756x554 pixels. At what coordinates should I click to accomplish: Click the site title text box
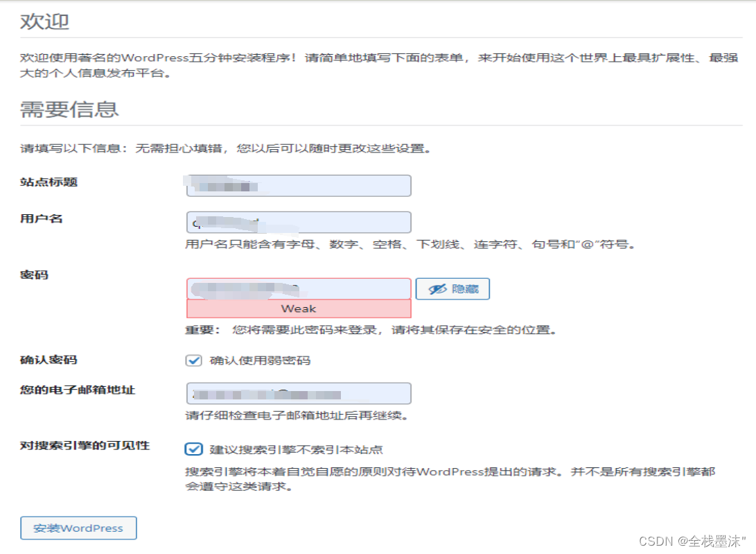click(x=298, y=185)
